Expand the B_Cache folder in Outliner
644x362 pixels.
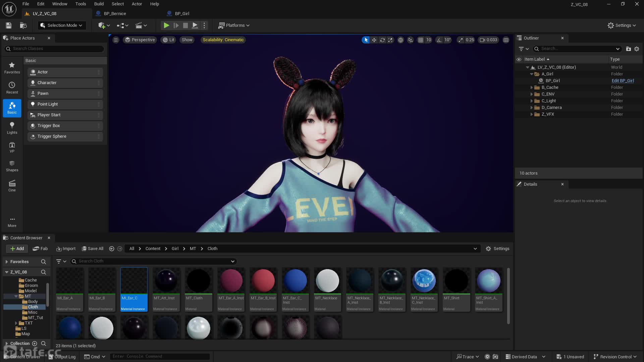tap(532, 87)
